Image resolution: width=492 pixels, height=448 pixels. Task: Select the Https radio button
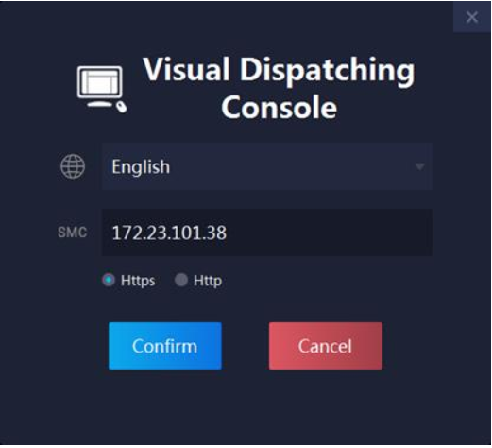109,280
